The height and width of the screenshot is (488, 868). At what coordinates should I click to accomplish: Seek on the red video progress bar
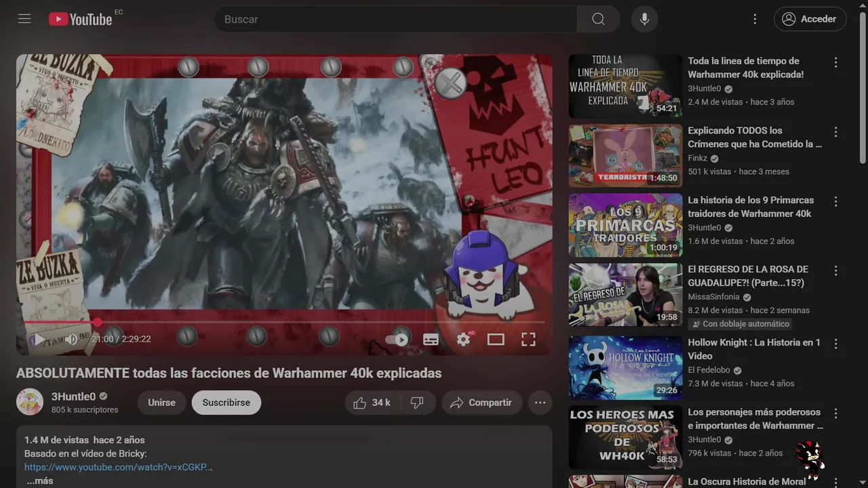pos(284,322)
